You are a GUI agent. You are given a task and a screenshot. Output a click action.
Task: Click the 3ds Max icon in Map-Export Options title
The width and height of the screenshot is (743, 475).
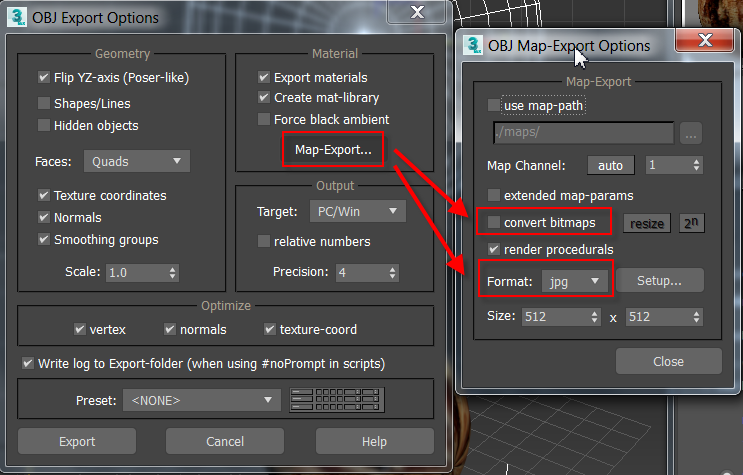pyautogui.click(x=473, y=45)
